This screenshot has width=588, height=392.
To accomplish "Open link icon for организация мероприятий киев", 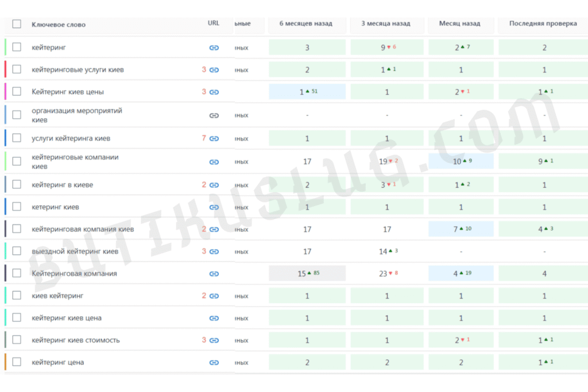I will pyautogui.click(x=214, y=115).
